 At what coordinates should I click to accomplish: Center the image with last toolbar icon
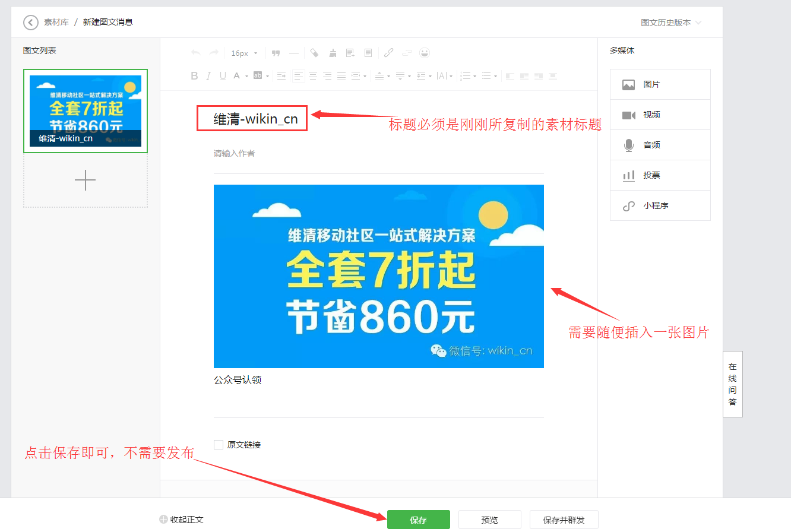[x=553, y=76]
